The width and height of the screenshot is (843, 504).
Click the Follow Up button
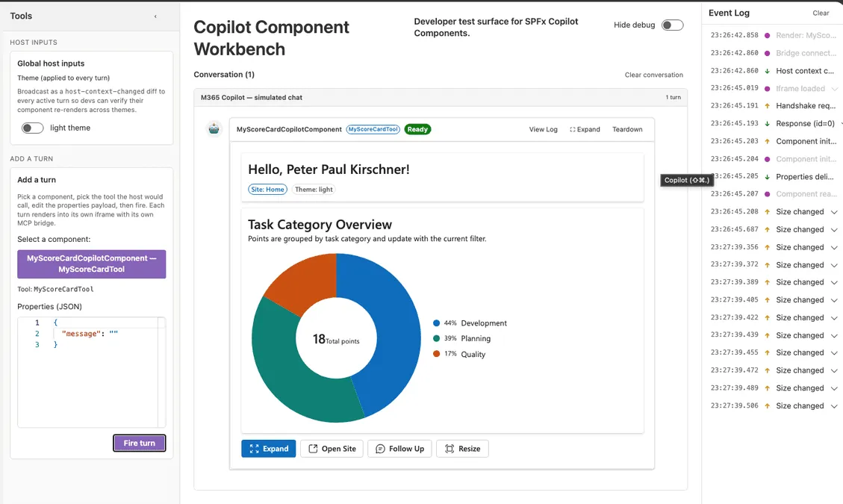pyautogui.click(x=399, y=449)
